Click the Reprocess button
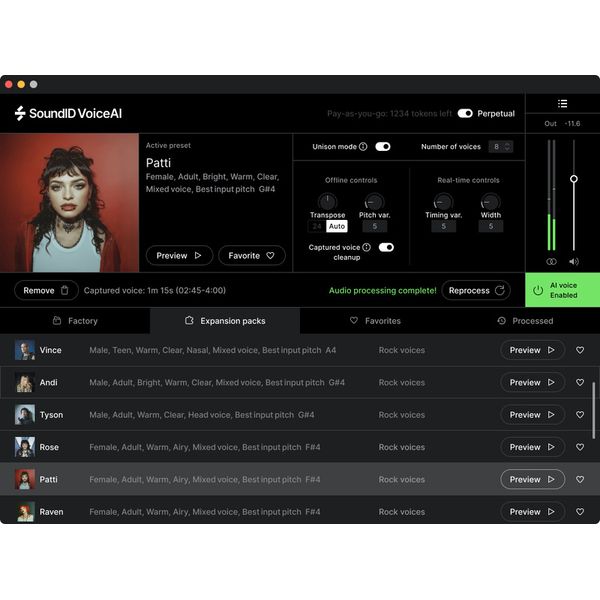 (476, 290)
